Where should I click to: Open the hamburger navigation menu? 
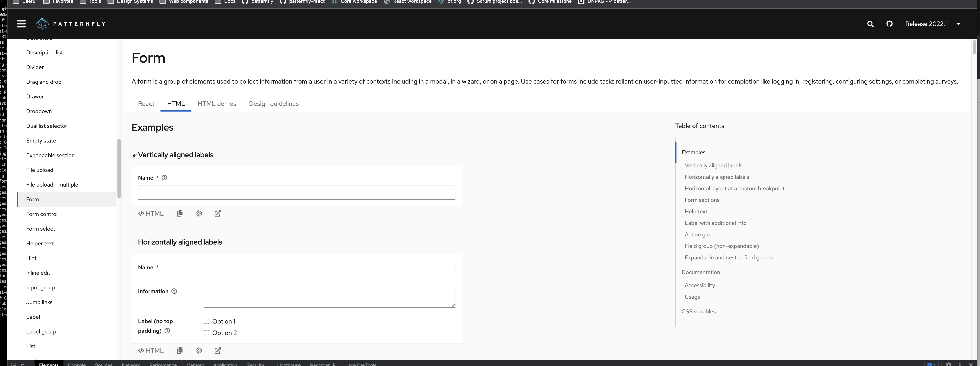point(21,24)
